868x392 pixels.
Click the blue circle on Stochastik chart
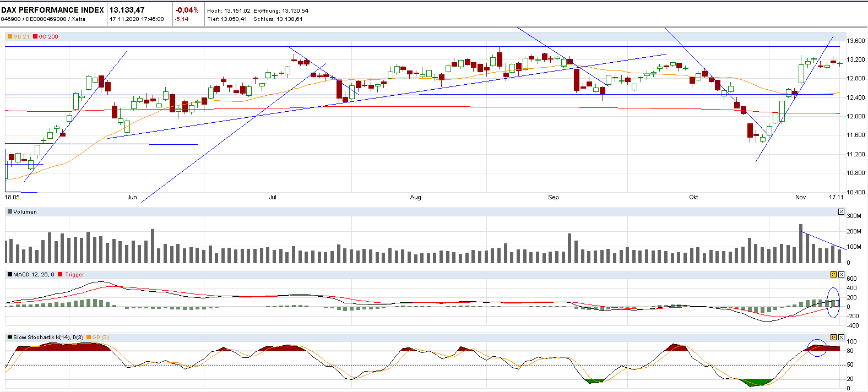817,348
